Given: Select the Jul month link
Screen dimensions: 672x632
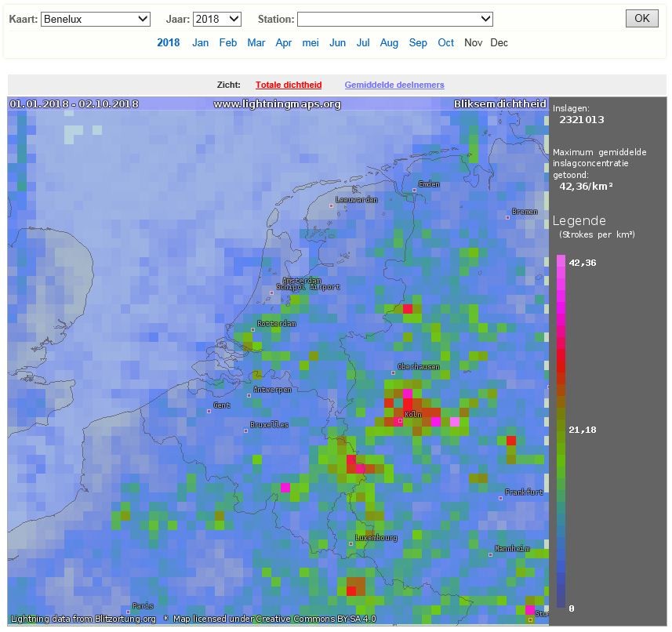Looking at the screenshot, I should pyautogui.click(x=362, y=43).
